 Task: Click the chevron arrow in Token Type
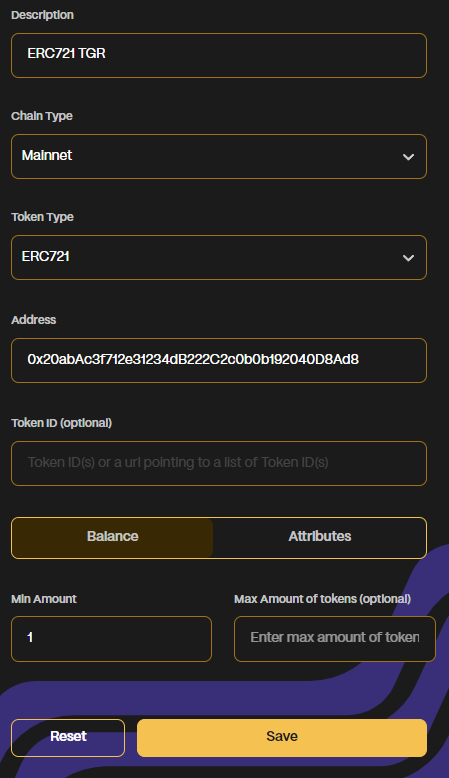pyautogui.click(x=408, y=258)
